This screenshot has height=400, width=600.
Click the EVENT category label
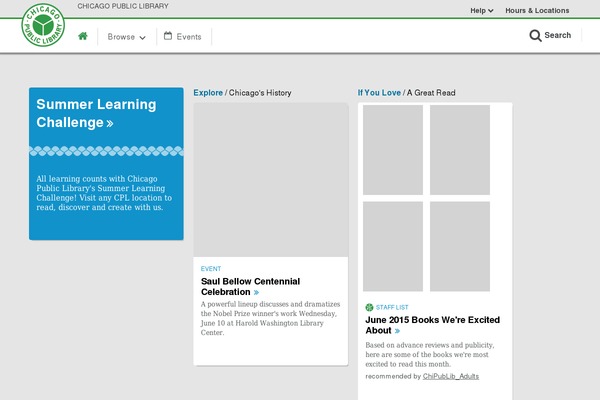tap(211, 269)
